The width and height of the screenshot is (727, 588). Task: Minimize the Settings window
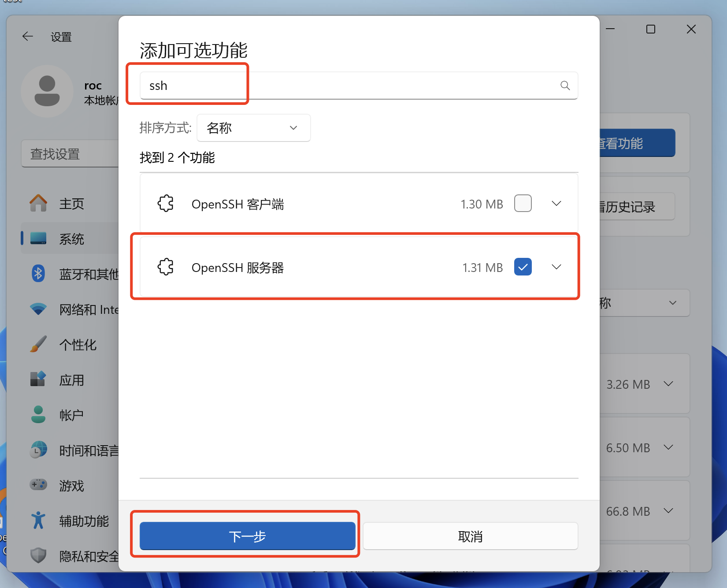pos(610,29)
